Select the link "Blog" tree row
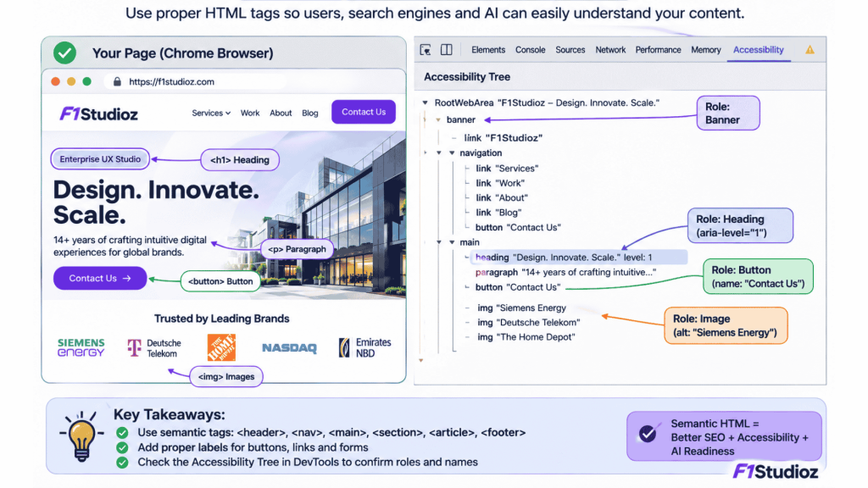Screen dimensions: 868x488 498,213
